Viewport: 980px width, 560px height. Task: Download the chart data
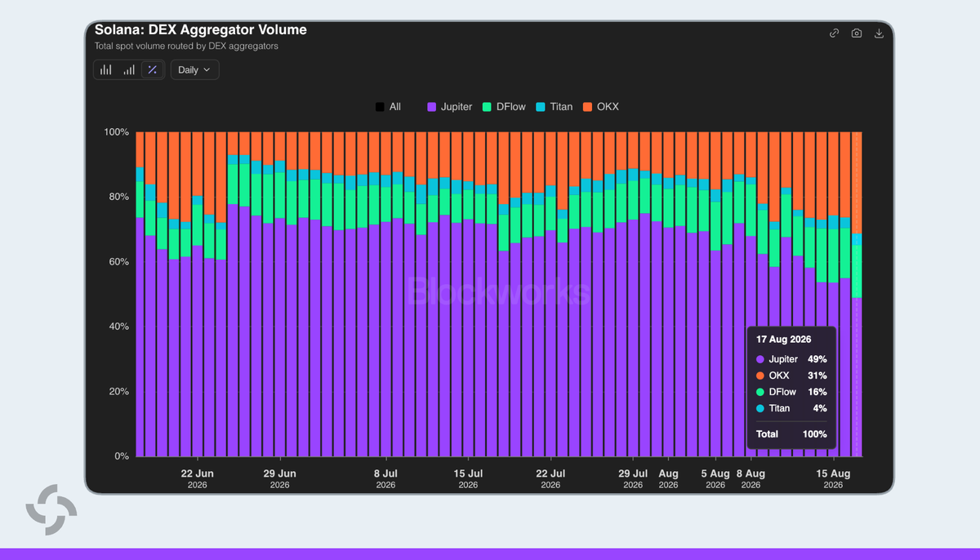880,33
